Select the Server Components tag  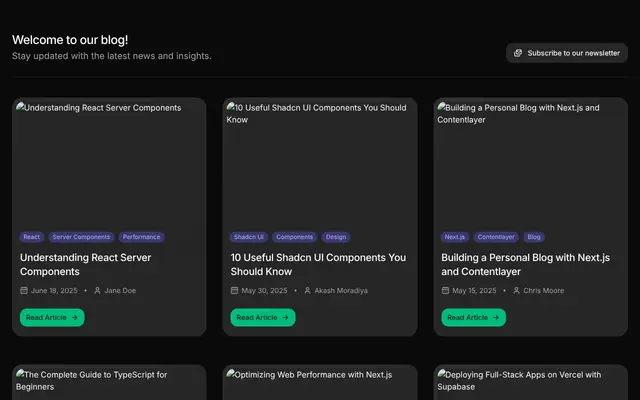pos(81,237)
